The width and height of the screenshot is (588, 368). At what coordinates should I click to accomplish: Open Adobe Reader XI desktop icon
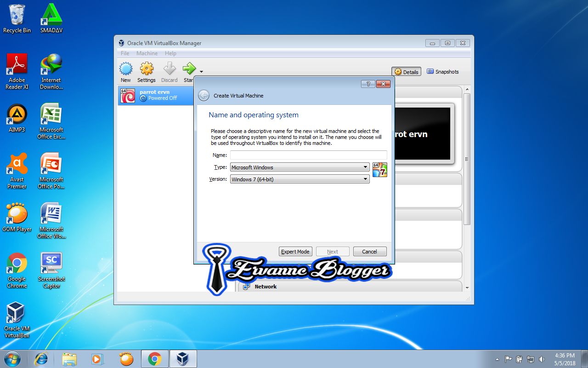(x=17, y=71)
